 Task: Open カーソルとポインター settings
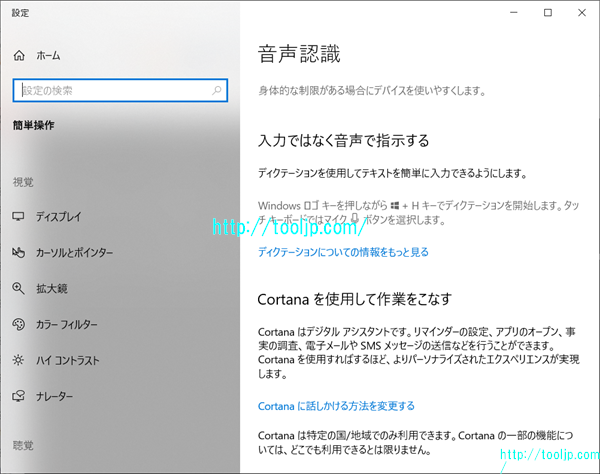coord(74,252)
